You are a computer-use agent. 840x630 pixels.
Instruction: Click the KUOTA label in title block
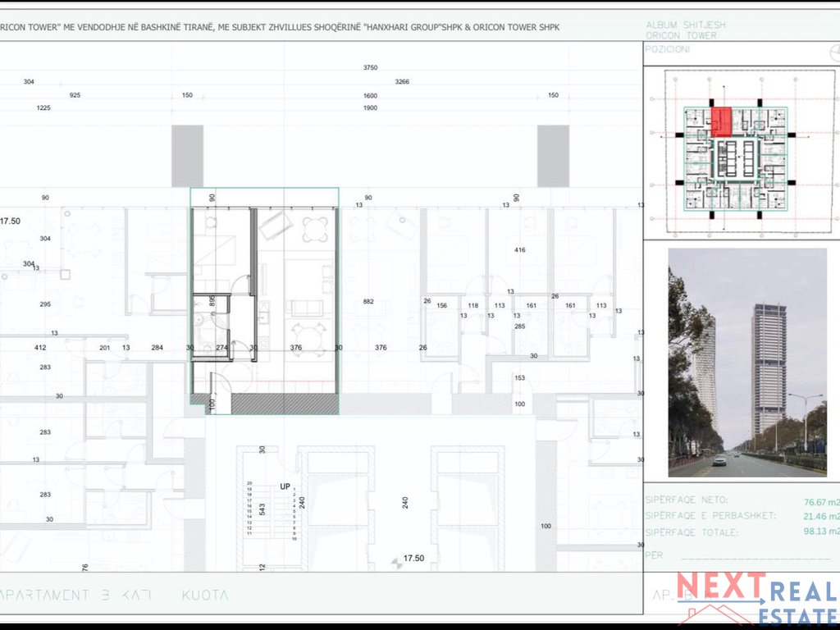tap(205, 596)
